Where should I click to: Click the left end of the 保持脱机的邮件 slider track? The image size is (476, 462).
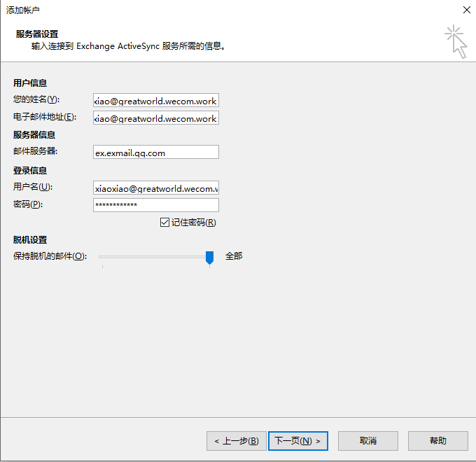102,257
